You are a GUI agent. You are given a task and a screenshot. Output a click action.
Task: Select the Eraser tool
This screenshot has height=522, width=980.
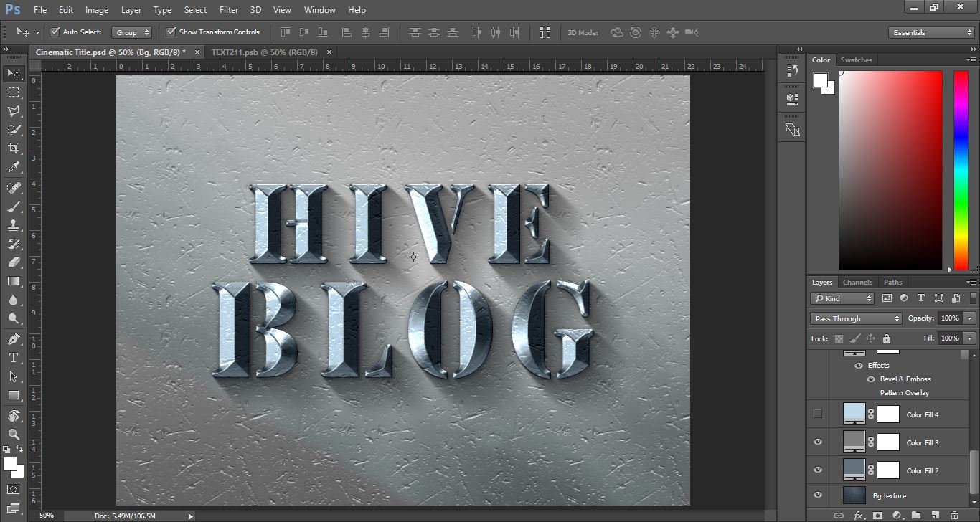(x=14, y=262)
